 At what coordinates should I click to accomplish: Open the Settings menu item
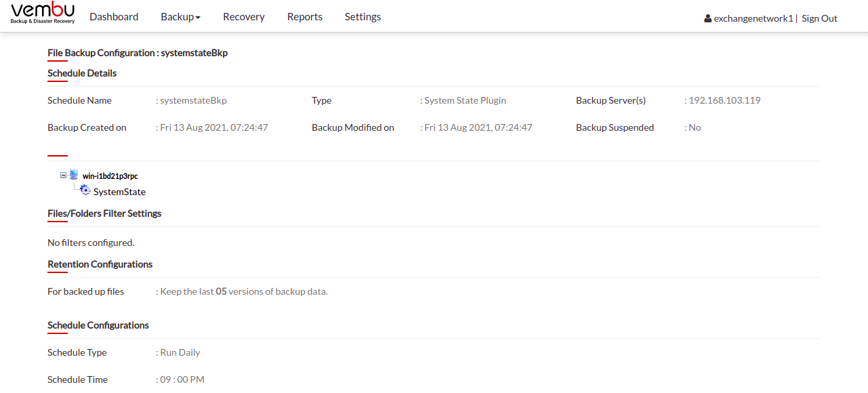coord(363,17)
